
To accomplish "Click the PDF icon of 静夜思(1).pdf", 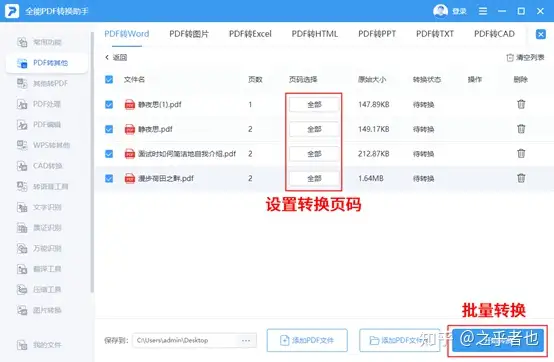I will pos(130,105).
